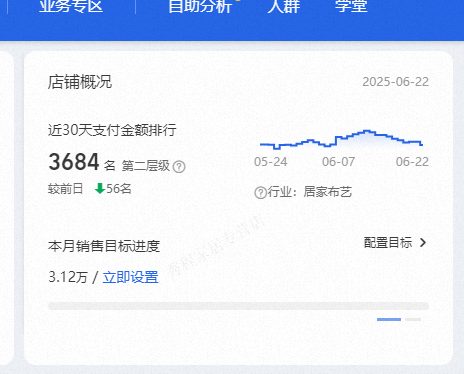Open the 配置目标 link
Image resolution: width=464 pixels, height=374 pixels.
point(388,243)
